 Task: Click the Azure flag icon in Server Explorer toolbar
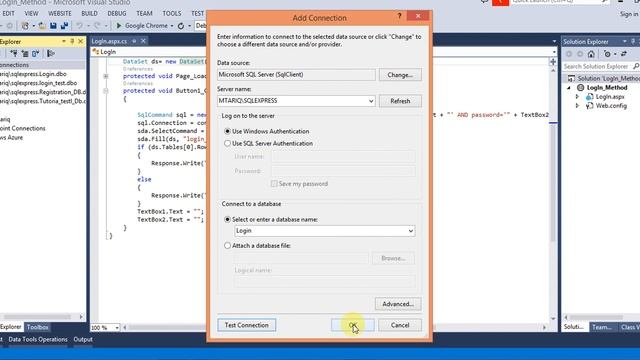pyautogui.click(x=51, y=53)
